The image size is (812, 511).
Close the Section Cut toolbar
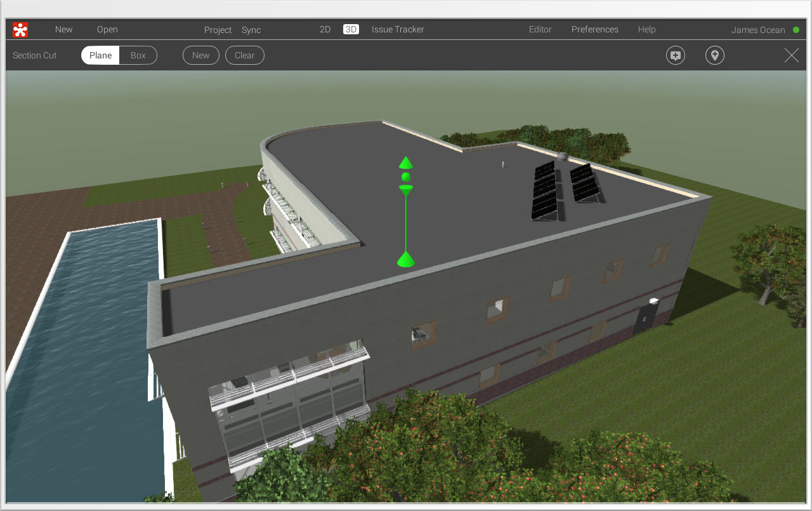click(x=791, y=55)
